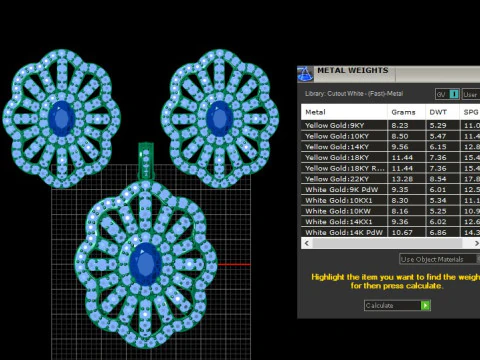The width and height of the screenshot is (480, 360).
Task: Click the 9.56 grams value
Action: [x=400, y=147]
